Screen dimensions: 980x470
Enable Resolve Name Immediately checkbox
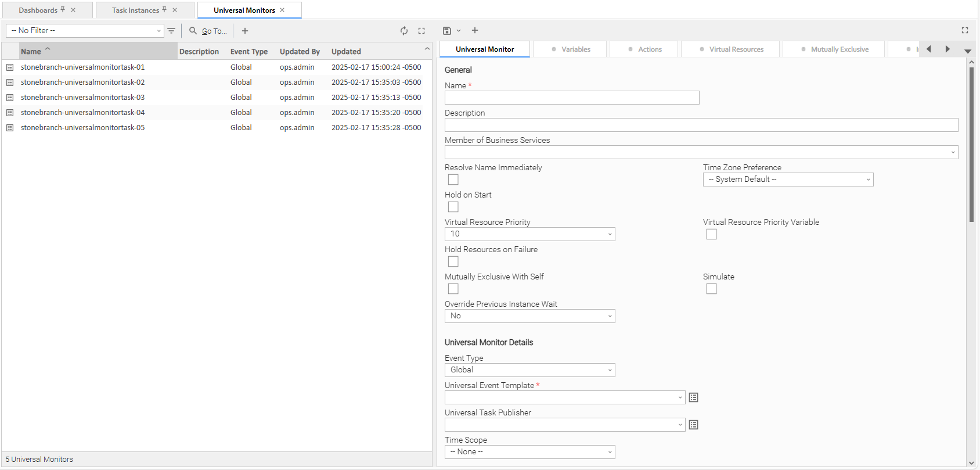point(453,180)
